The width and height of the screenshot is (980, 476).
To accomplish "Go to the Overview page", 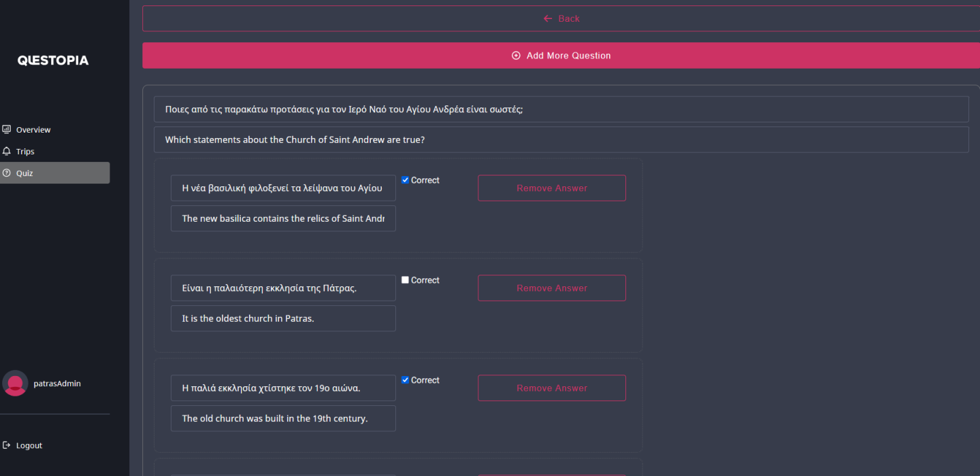I will 33,130.
